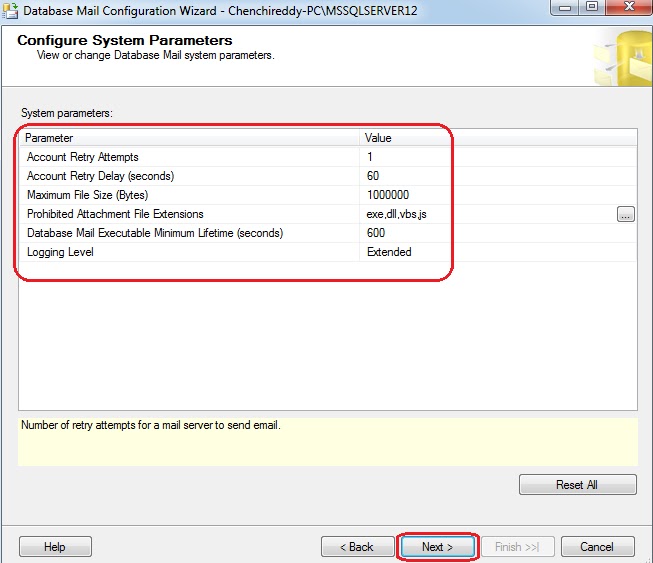653x563 pixels.
Task: Open the Logging Level Extended dropdown
Action: tap(498, 252)
